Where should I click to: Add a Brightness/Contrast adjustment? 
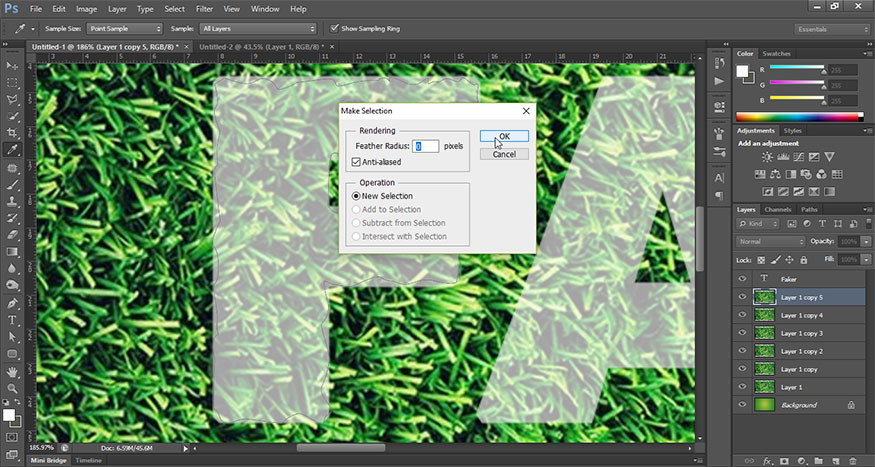(767, 157)
